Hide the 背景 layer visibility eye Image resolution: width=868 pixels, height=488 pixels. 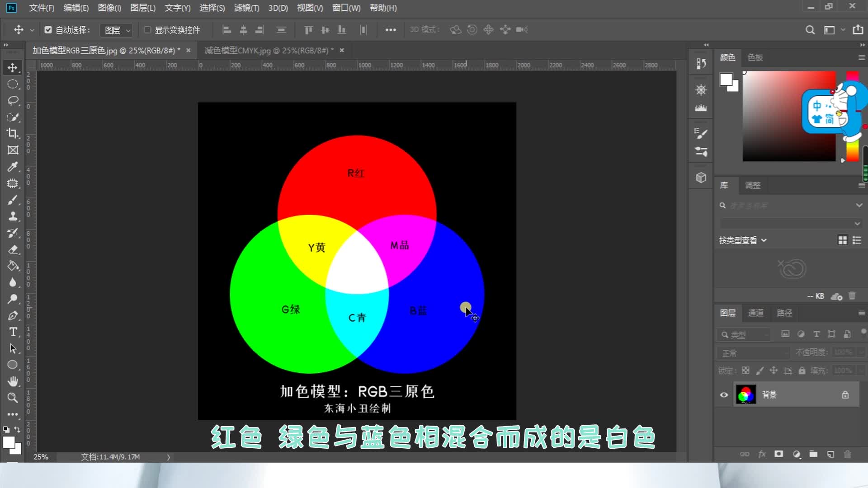click(x=724, y=395)
